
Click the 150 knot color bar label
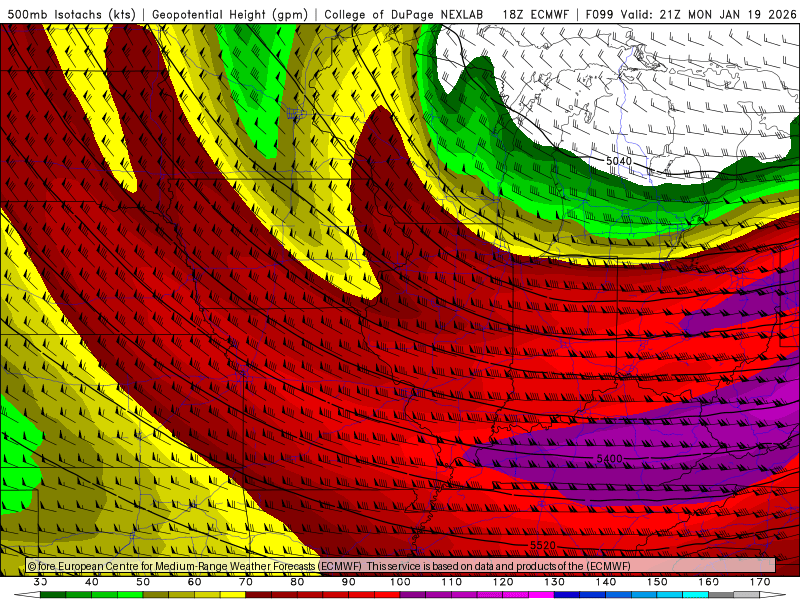coord(657,582)
